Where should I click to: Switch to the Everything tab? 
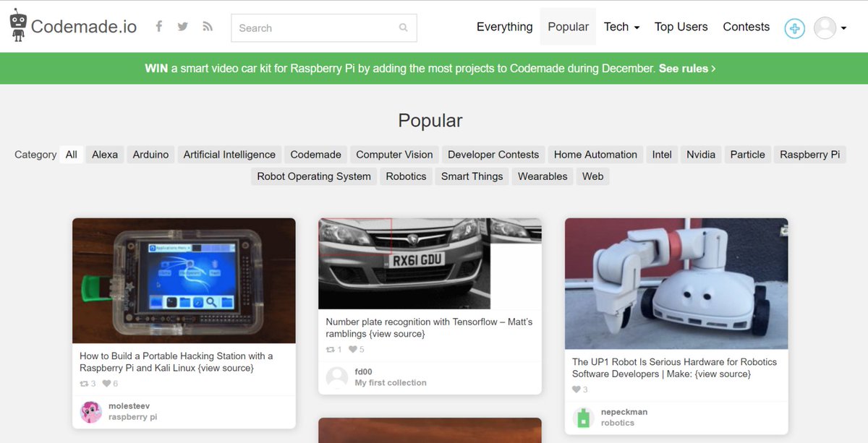tap(504, 27)
